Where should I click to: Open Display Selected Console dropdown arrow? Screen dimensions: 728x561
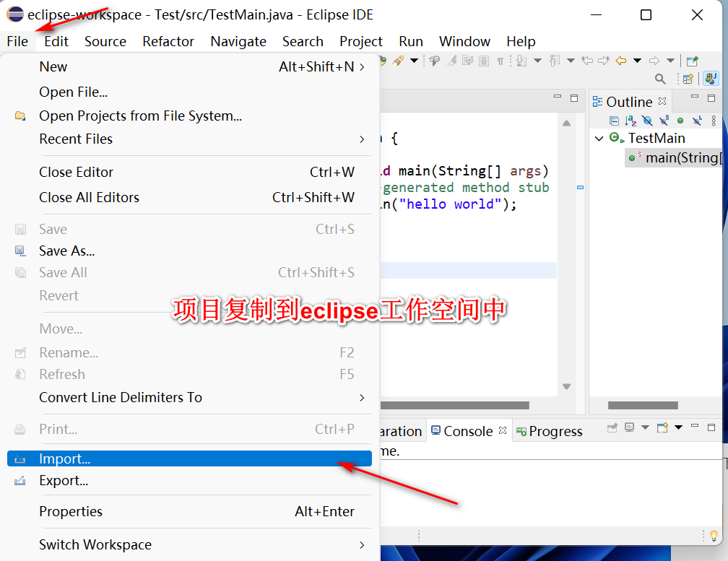(x=646, y=427)
